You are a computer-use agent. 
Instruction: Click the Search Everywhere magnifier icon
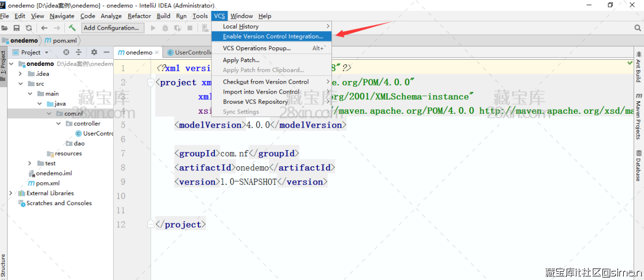pyautogui.click(x=637, y=28)
